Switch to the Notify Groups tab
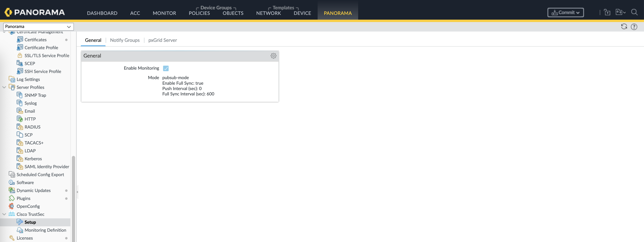This screenshot has width=644, height=242. tap(125, 40)
